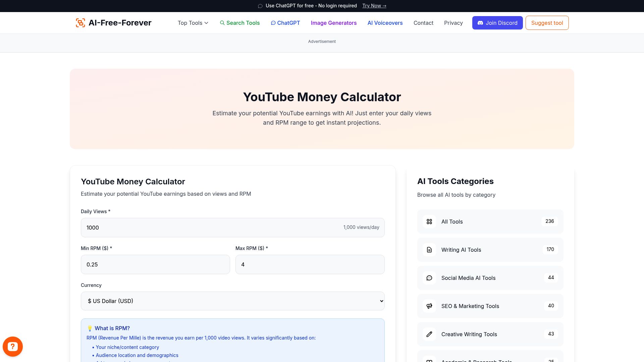Select the Writing AI Tools document icon
The width and height of the screenshot is (644, 362).
pos(429,250)
